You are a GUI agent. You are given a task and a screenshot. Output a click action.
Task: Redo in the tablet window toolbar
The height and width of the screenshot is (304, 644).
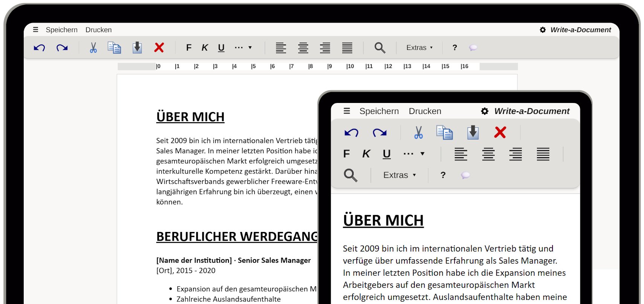coord(380,132)
